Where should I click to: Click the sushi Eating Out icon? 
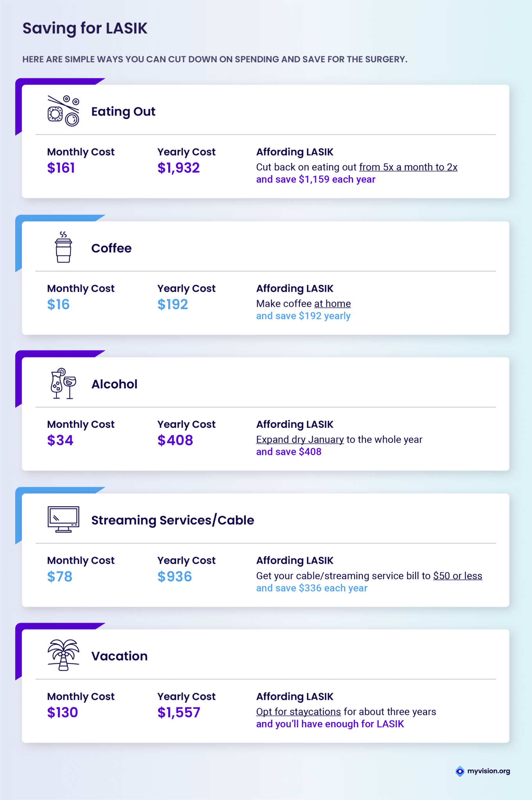[x=63, y=111]
